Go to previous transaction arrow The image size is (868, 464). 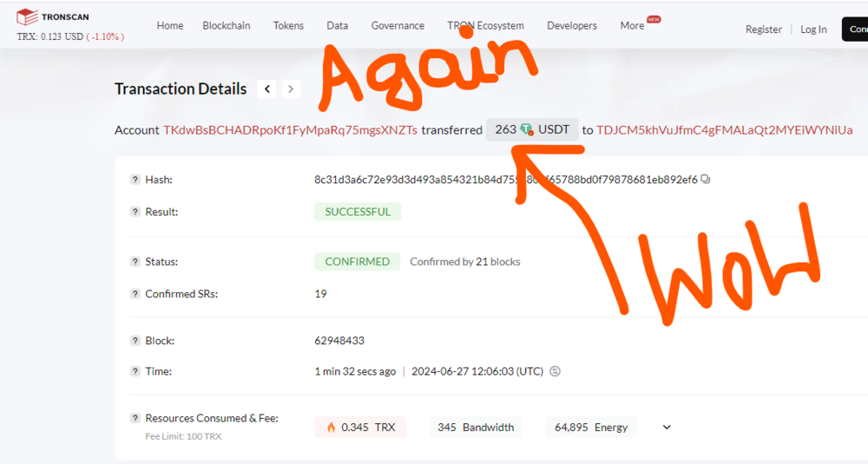(267, 89)
